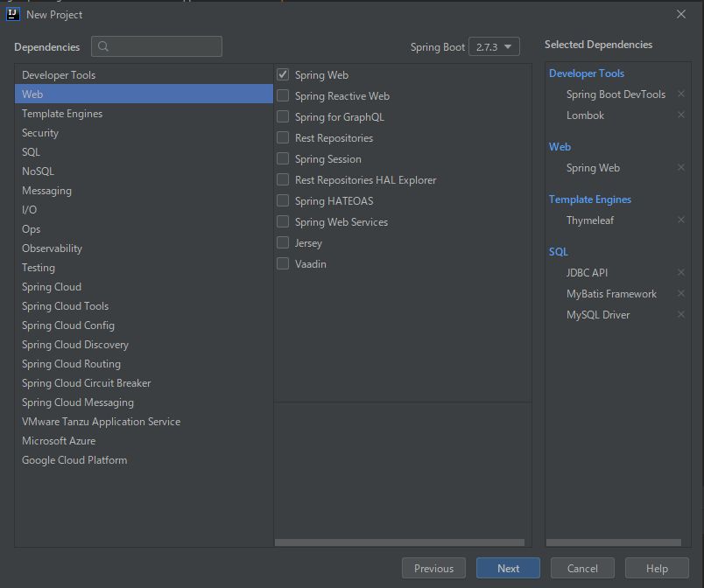Viewport: 704px width, 588px height.
Task: Check Spring for GraphQL
Action: [283, 116]
